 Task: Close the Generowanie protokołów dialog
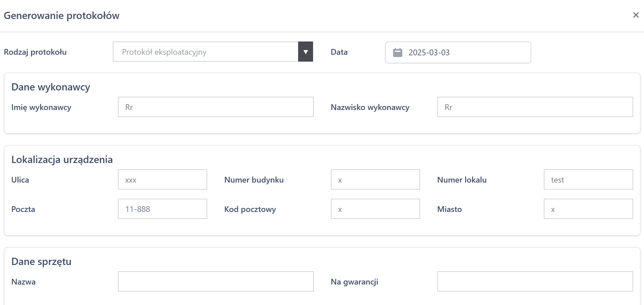(x=636, y=15)
